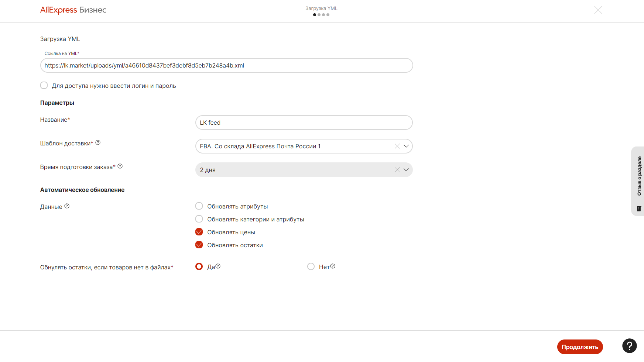Image resolution: width=644 pixels, height=362 pixels.
Task: Uncheck Обновлять остатки
Action: tap(199, 245)
